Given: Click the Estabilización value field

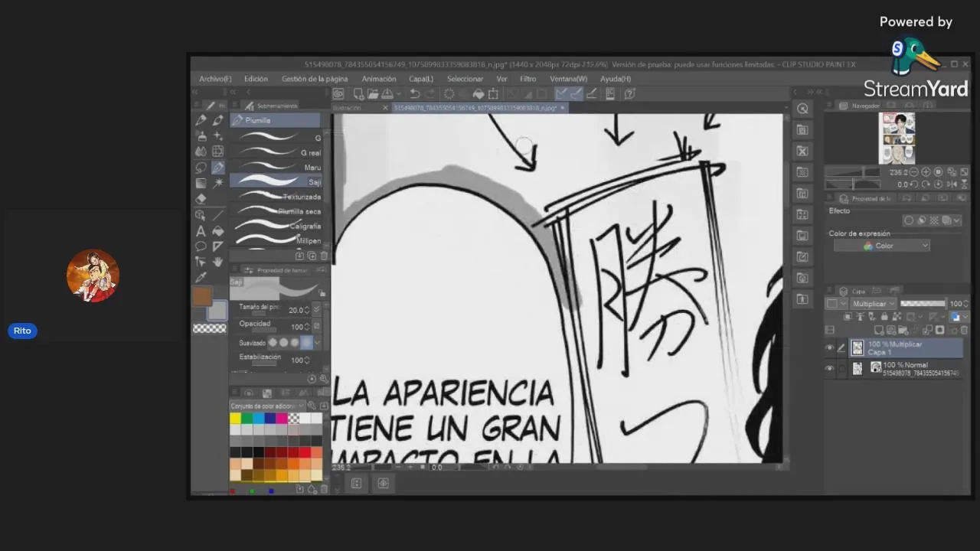Looking at the screenshot, I should click(297, 360).
